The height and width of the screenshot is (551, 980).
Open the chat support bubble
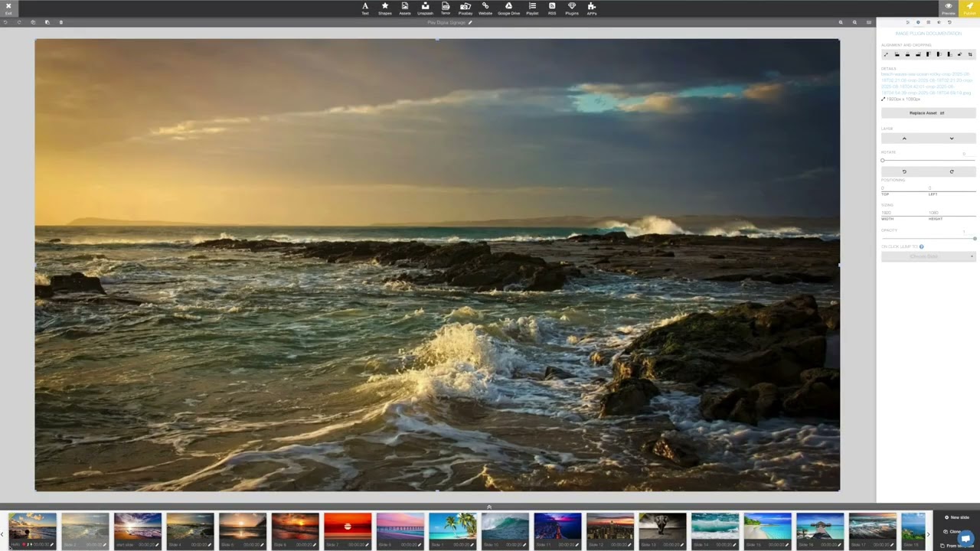click(x=965, y=537)
